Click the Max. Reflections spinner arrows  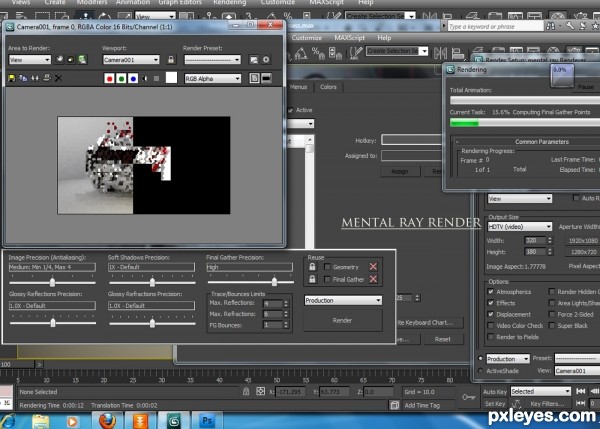click(x=286, y=303)
